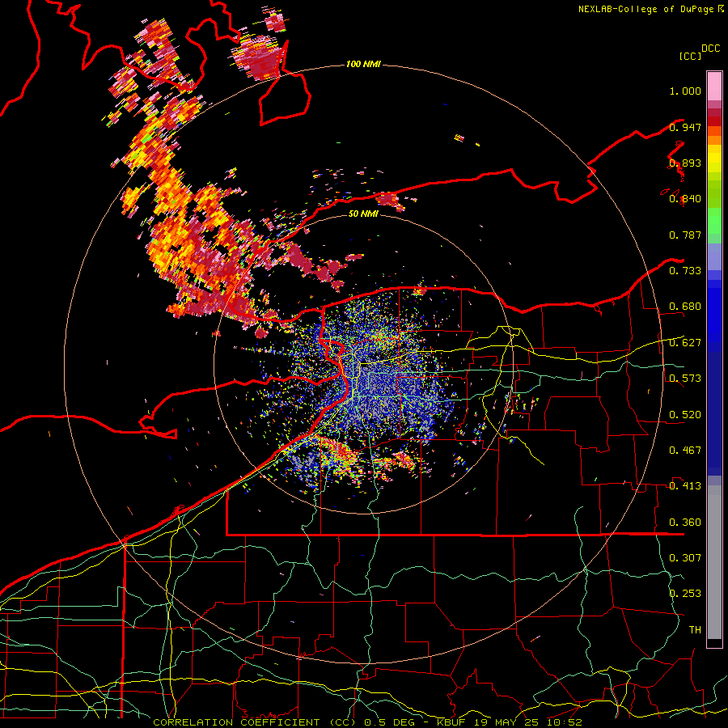The height and width of the screenshot is (728, 728).
Task: Click the 0.733 value on the color scale
Action: pyautogui.click(x=685, y=271)
